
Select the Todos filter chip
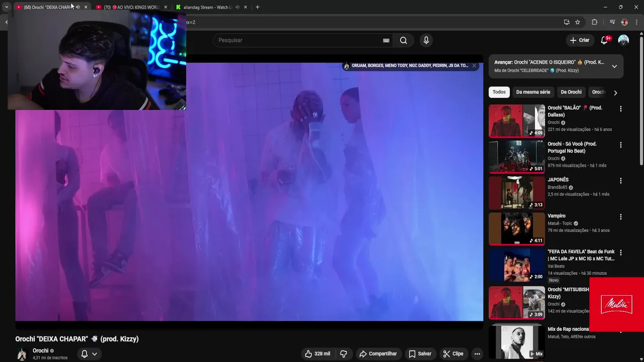(x=499, y=92)
